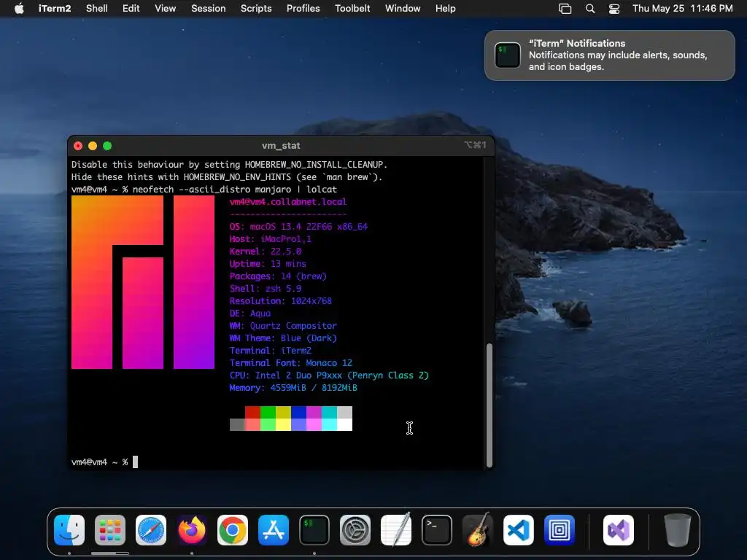Open Control Center in menu bar
The width and height of the screenshot is (747, 560).
[614, 9]
